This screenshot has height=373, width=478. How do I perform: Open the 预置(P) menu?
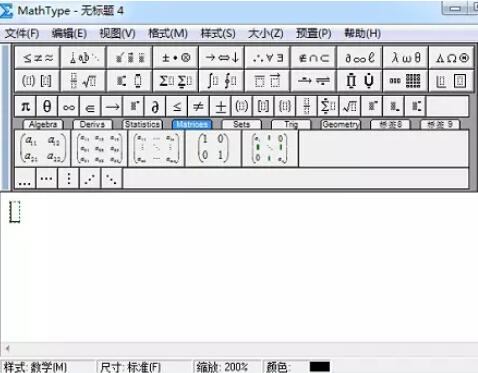pos(314,33)
